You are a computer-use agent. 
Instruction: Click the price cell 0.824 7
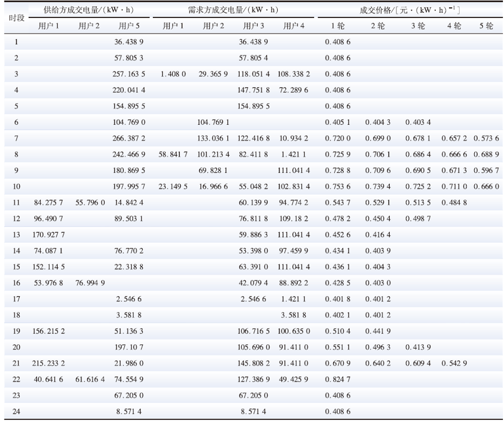tap(338, 379)
